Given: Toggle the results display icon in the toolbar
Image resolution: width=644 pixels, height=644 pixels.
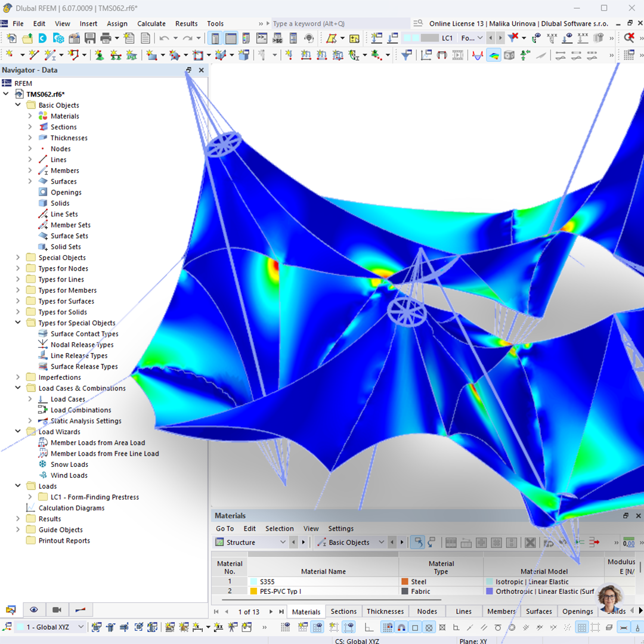Looking at the screenshot, I should [x=493, y=54].
